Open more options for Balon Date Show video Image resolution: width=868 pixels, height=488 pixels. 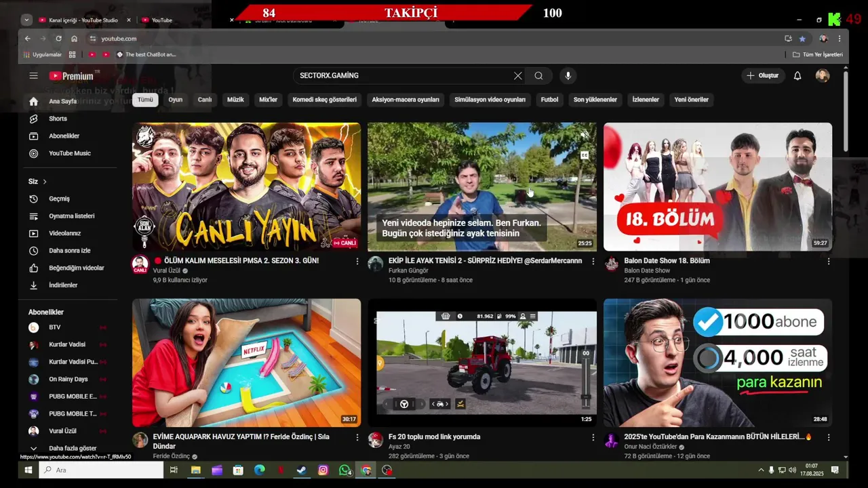tap(828, 261)
